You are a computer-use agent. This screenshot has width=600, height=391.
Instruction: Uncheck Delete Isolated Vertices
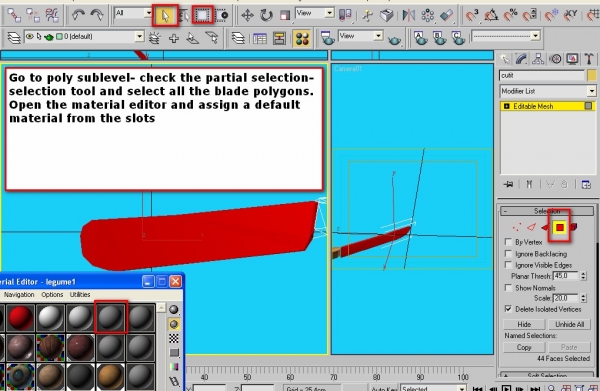pos(509,309)
